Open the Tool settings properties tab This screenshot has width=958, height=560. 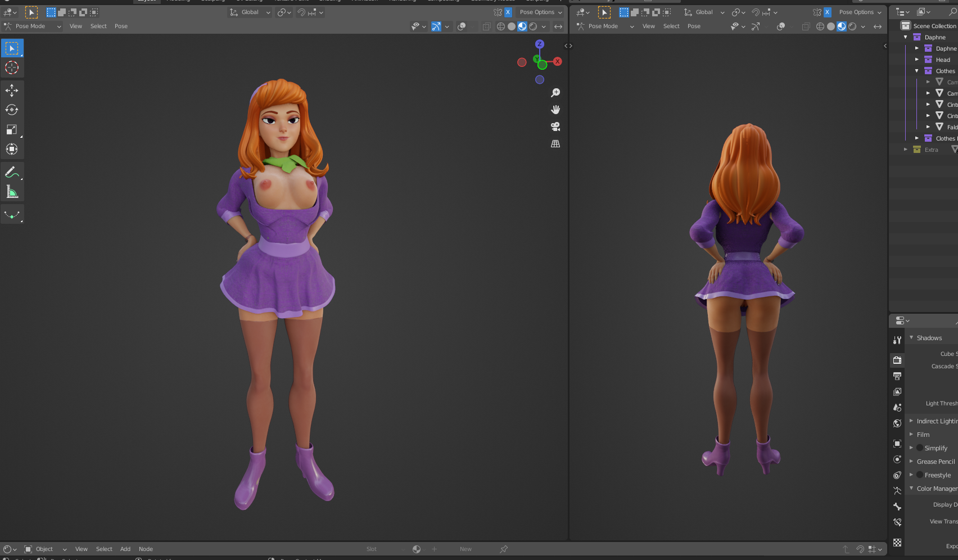coord(897,340)
